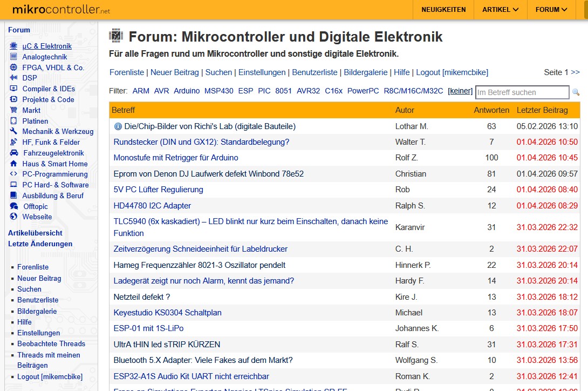Click the Haus & Smart Home icon

click(x=13, y=164)
